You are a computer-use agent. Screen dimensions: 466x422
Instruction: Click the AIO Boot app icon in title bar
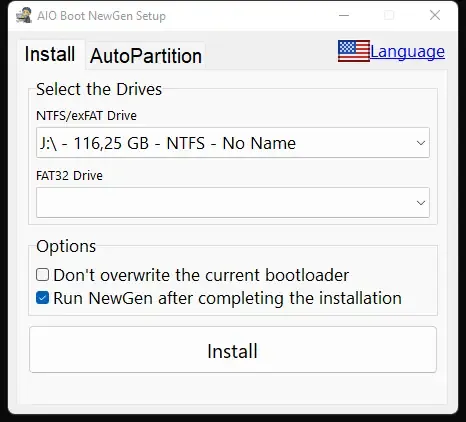(x=24, y=15)
